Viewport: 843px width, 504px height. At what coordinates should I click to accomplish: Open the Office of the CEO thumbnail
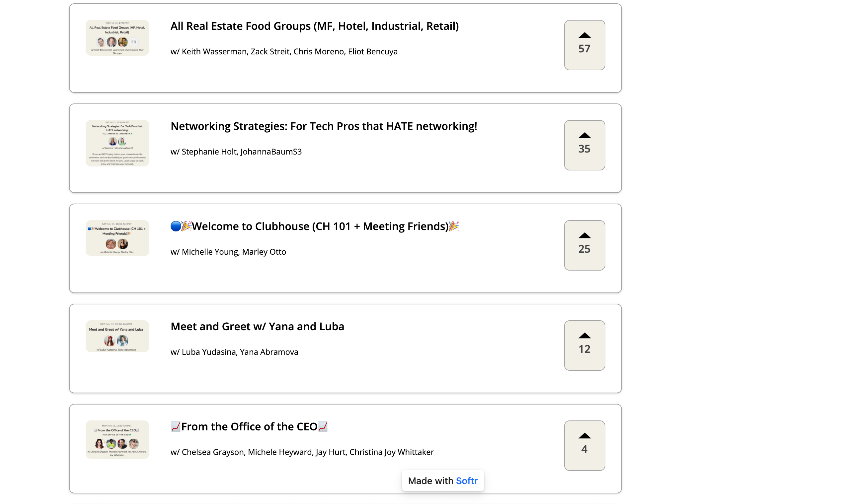tap(117, 439)
